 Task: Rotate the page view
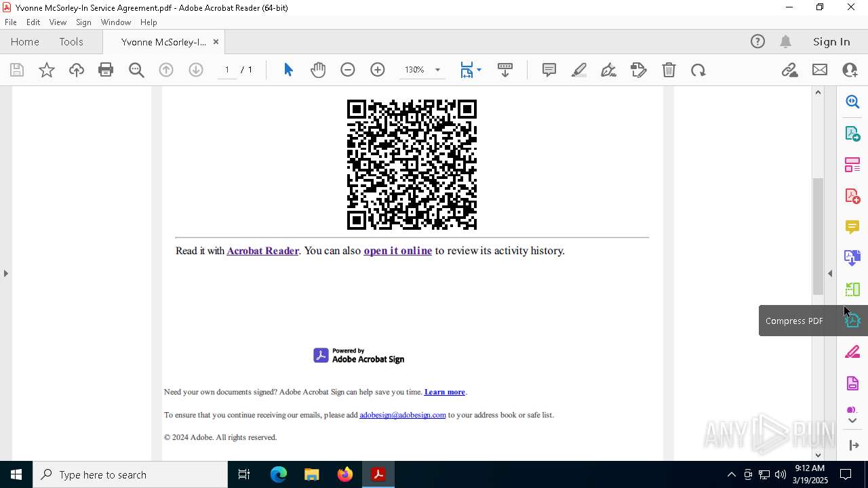(698, 70)
